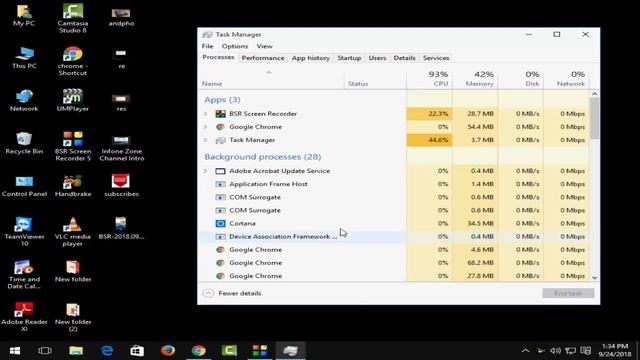Select Infone Zone Channel Intro file
This screenshot has width=640, height=360.
pos(121,148)
